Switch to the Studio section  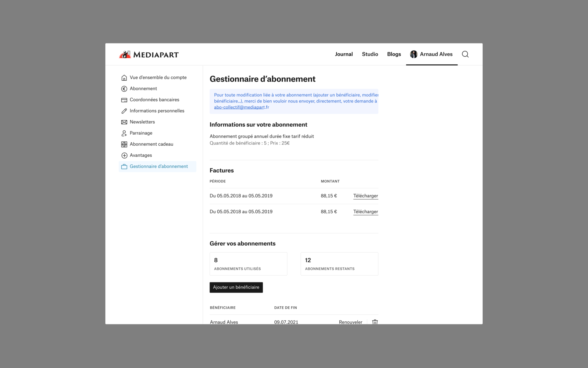coord(370,54)
